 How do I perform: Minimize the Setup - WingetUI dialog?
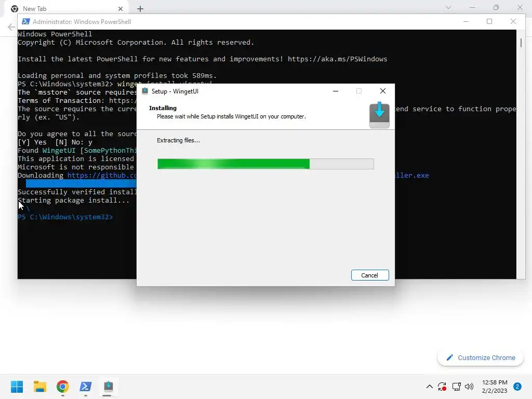point(336,91)
